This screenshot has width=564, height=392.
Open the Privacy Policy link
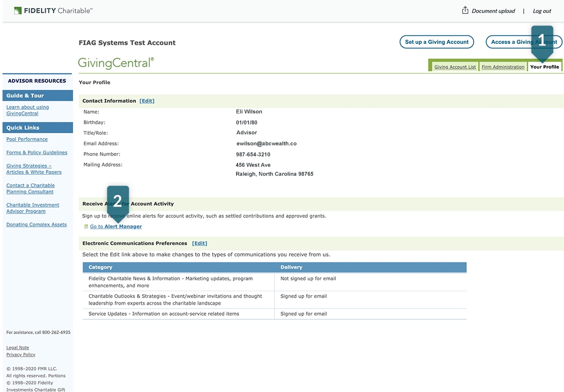(21, 355)
